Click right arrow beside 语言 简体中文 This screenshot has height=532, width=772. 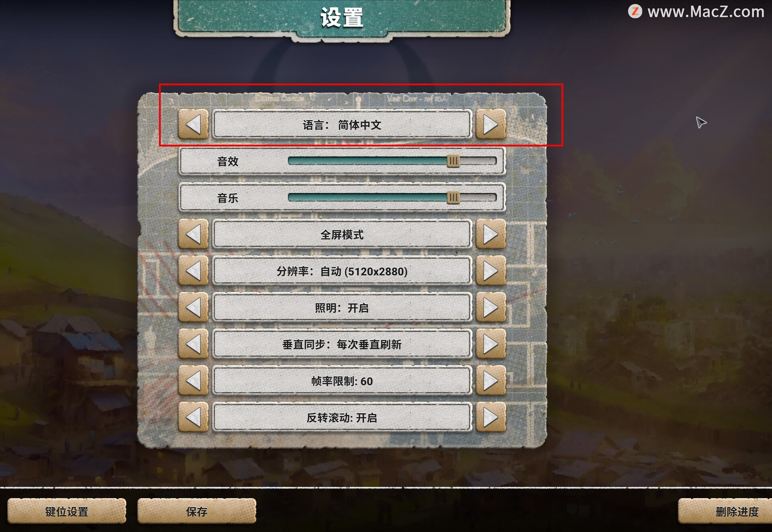(x=491, y=125)
